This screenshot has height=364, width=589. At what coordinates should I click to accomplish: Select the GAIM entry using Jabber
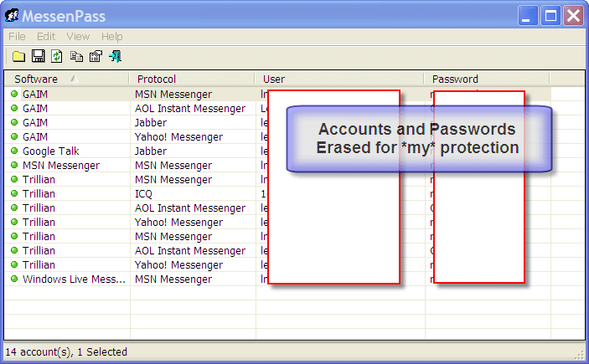[x=35, y=123]
